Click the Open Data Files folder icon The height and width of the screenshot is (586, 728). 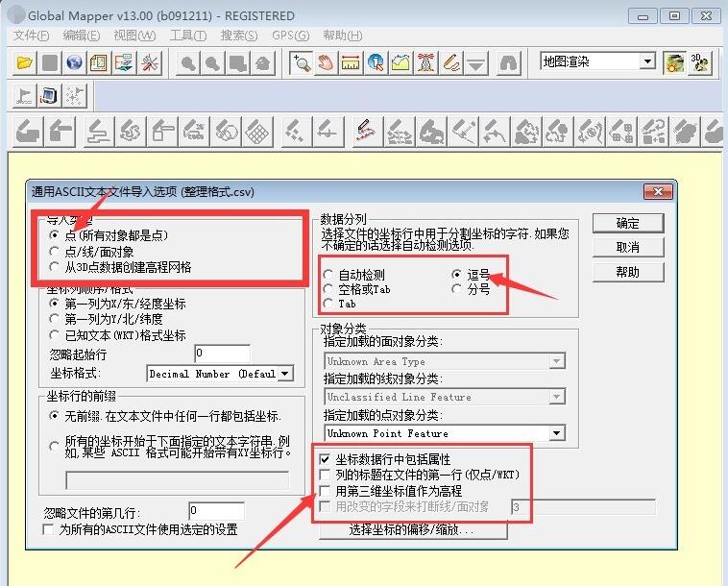point(25,62)
